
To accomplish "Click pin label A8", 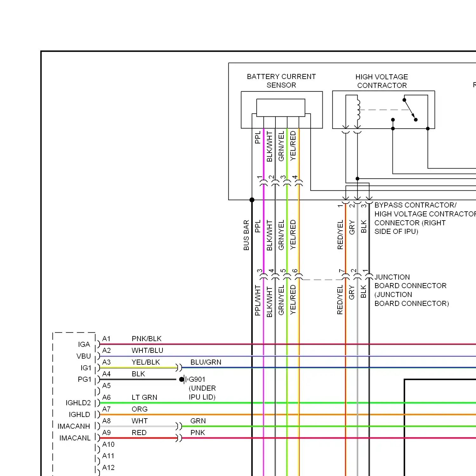I will point(106,421).
